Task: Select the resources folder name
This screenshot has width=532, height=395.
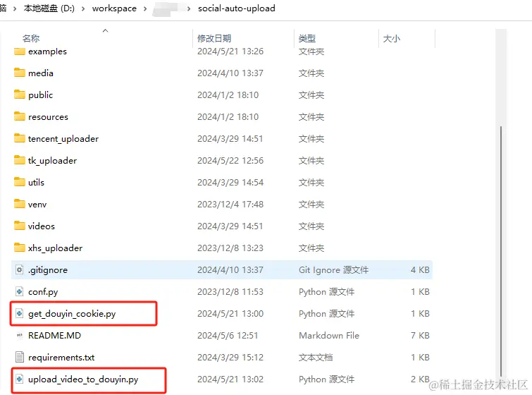Action: (48, 117)
